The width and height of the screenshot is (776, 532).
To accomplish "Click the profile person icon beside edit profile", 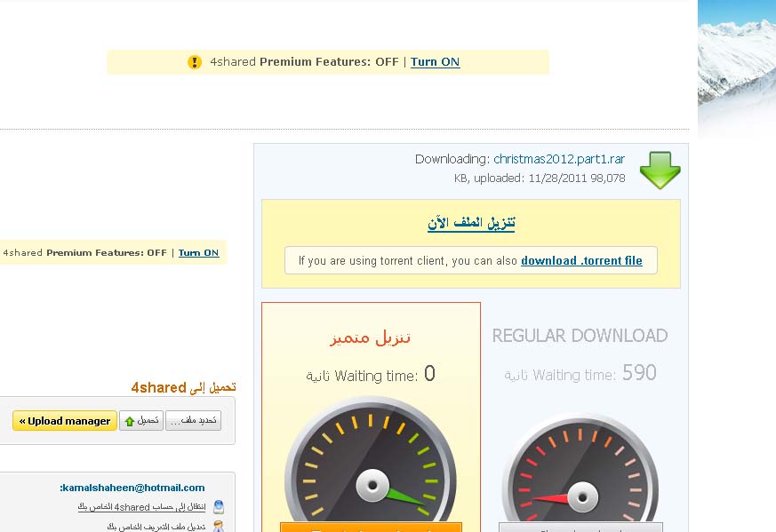I will tap(218, 527).
